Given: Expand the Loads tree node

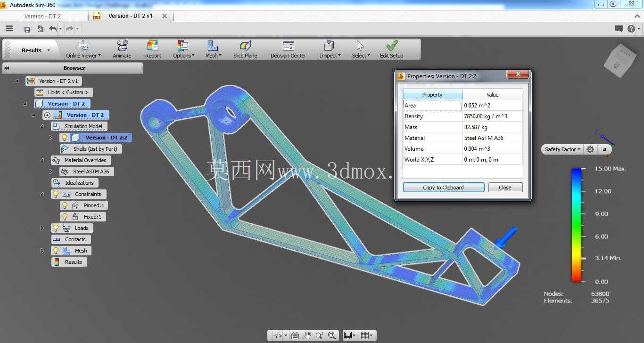Looking at the screenshot, I should (42, 228).
